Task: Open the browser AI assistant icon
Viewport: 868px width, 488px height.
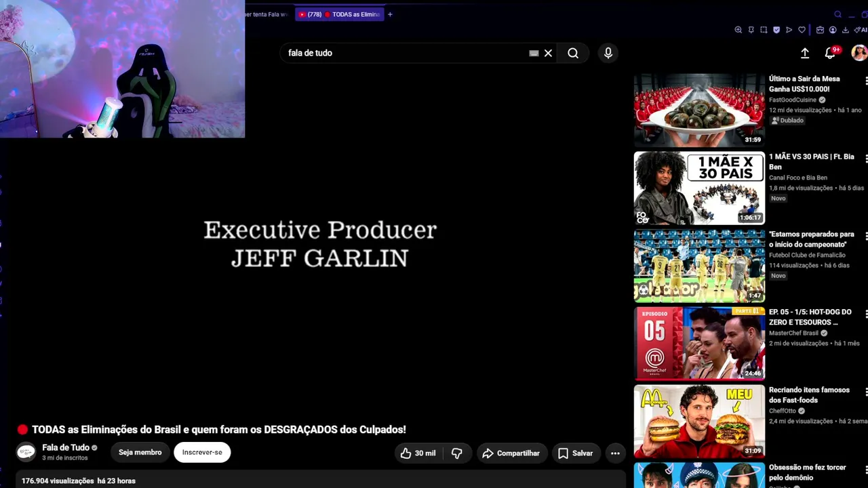Action: pos(860,30)
